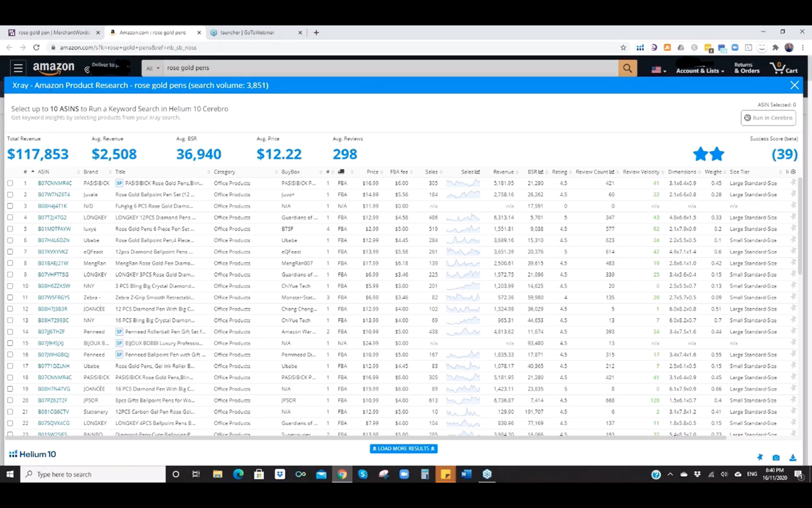Select the checkbox for ASIN B07KVXYVKZ
Viewport: 812px width, 508px height.
click(10, 251)
